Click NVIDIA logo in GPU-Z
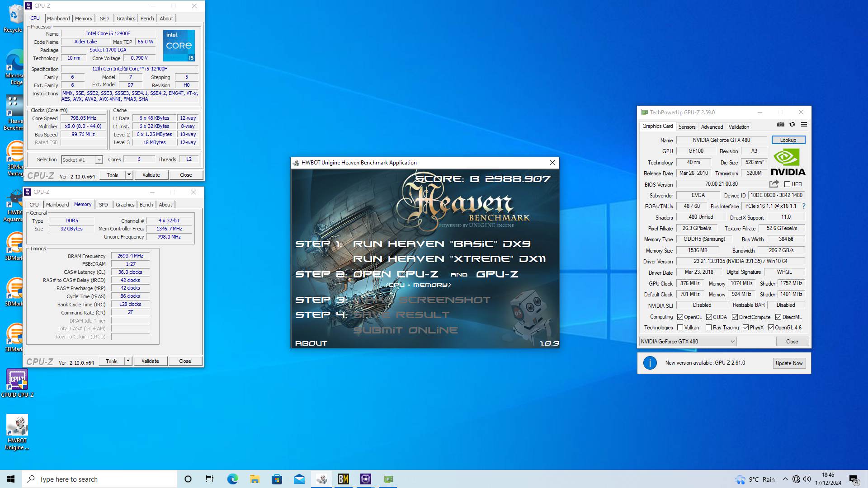This screenshot has height=488, width=868. point(788,162)
